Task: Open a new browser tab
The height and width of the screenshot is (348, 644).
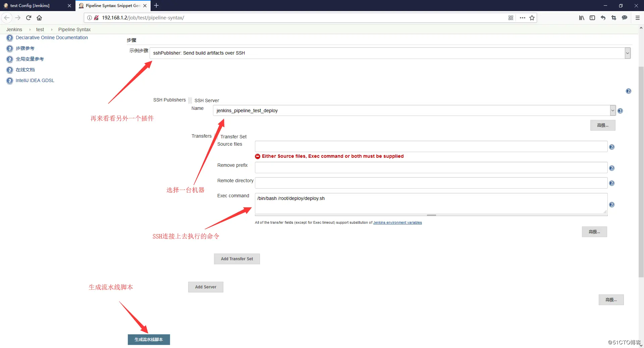Action: (x=156, y=5)
